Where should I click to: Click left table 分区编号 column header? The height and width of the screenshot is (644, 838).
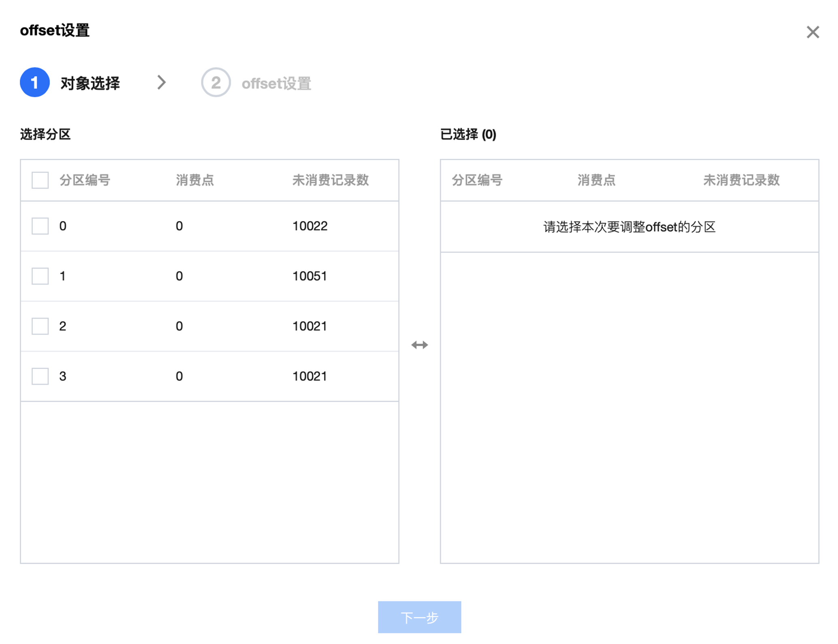85,180
